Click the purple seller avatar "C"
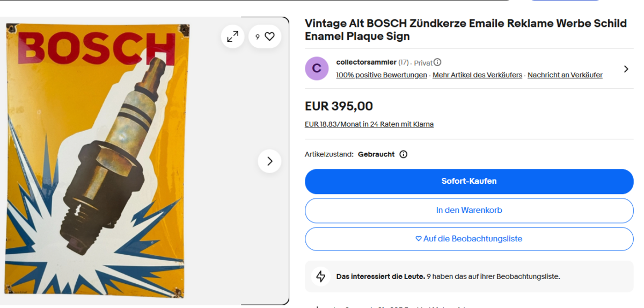The width and height of the screenshot is (644, 308). 317,68
